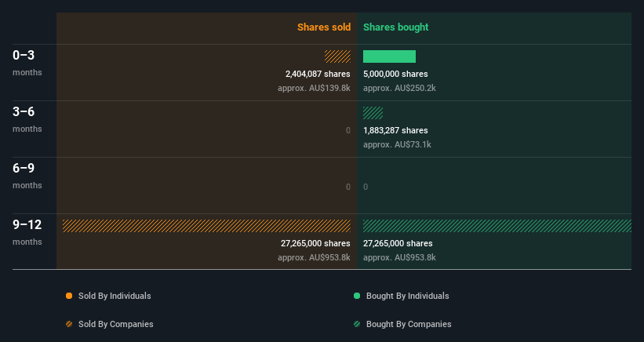Screen dimensions: 644x342
Task: Click the Bought By Individuals green legend dot
Action: (x=357, y=296)
